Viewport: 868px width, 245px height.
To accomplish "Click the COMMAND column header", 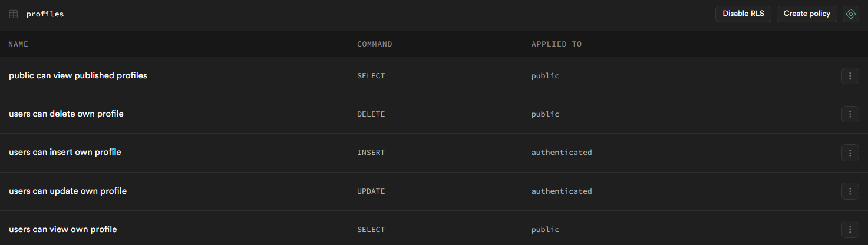I will [375, 44].
